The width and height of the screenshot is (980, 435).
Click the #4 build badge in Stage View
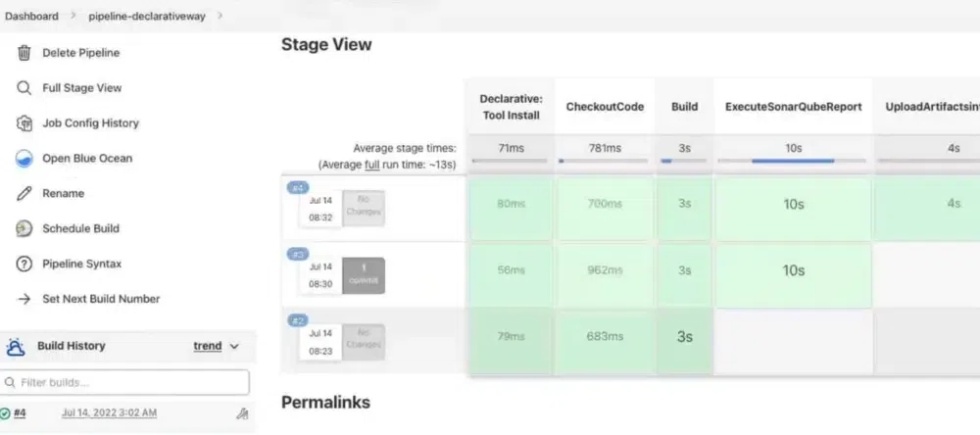click(297, 187)
